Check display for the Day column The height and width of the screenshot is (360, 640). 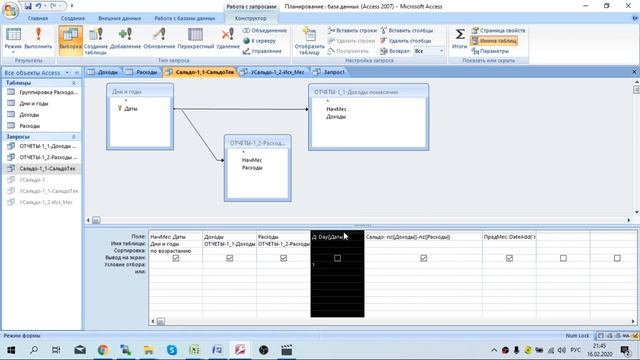point(338,258)
